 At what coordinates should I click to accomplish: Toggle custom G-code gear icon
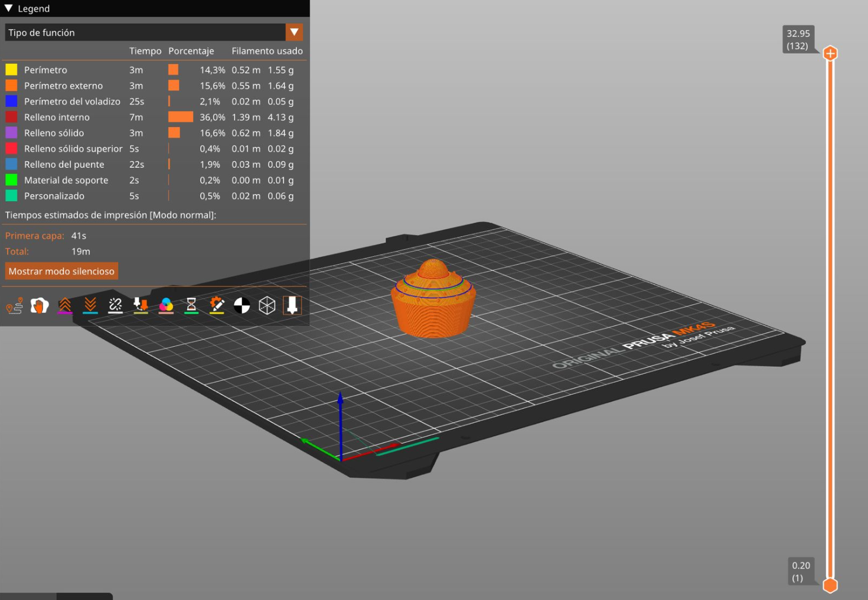pyautogui.click(x=217, y=305)
